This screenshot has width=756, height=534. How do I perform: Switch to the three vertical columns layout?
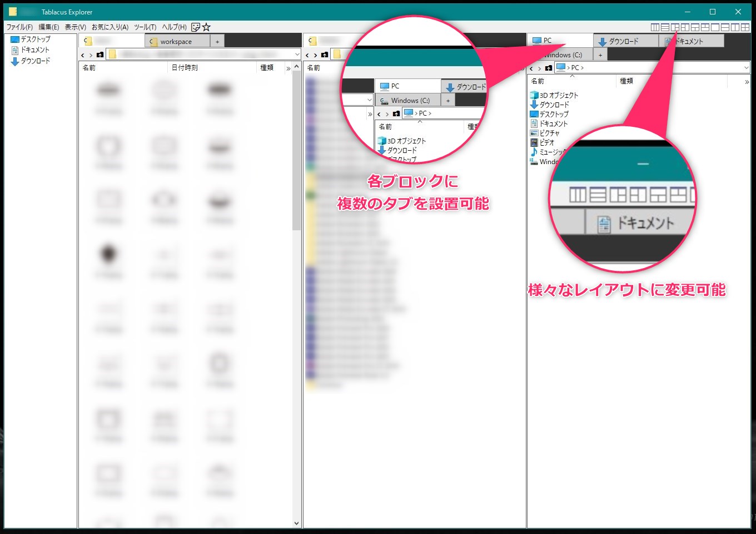pos(655,27)
